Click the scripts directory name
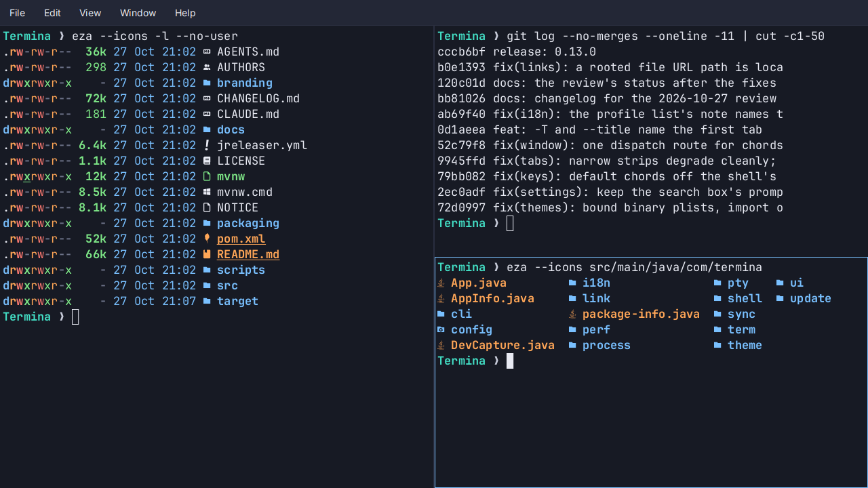The height and width of the screenshot is (488, 868). click(241, 270)
